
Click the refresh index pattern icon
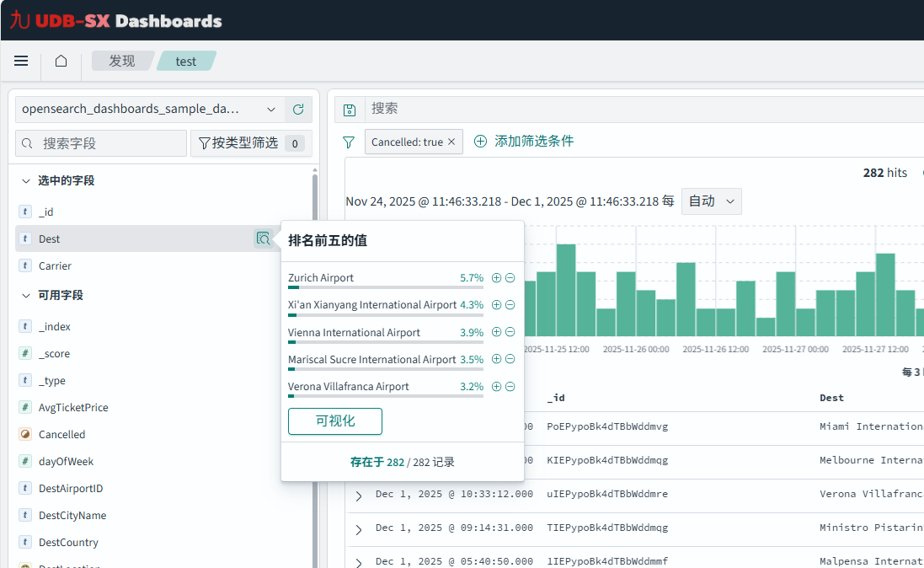pos(298,110)
